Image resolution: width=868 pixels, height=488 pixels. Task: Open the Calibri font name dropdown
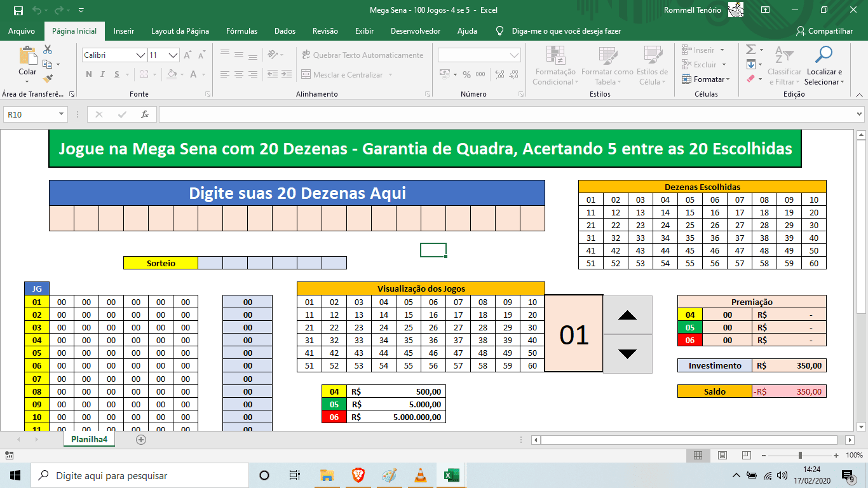coord(141,55)
